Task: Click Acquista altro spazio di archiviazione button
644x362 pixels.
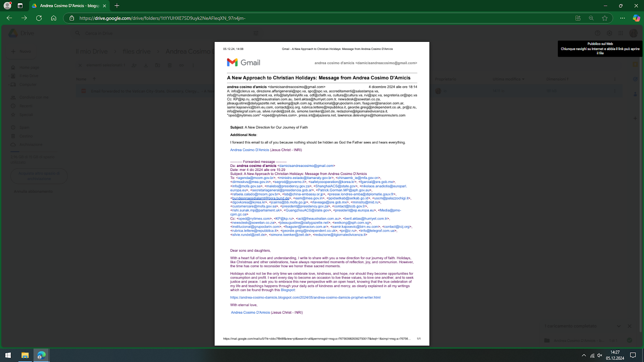Action: pyautogui.click(x=39, y=176)
